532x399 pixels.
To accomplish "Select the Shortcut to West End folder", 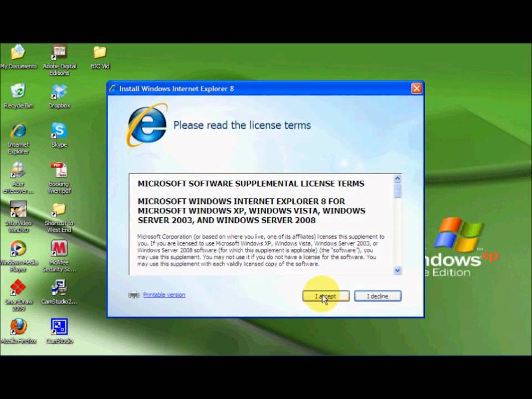I will click(59, 217).
